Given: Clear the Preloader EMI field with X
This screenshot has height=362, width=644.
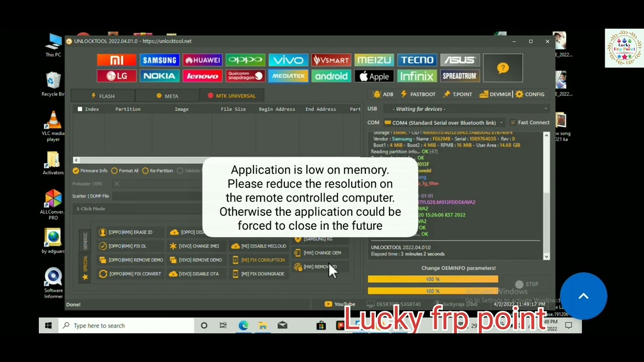Looking at the screenshot, I should coord(117,184).
